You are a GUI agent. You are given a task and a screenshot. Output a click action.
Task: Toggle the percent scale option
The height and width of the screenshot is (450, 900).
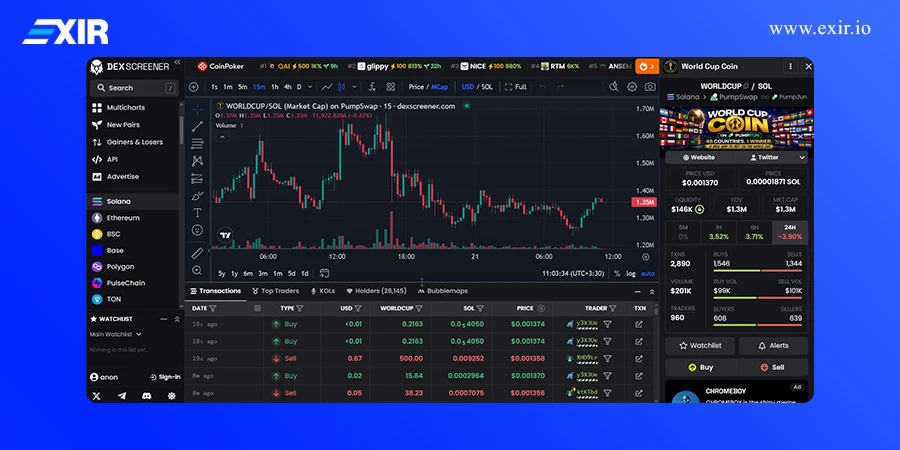tap(617, 274)
